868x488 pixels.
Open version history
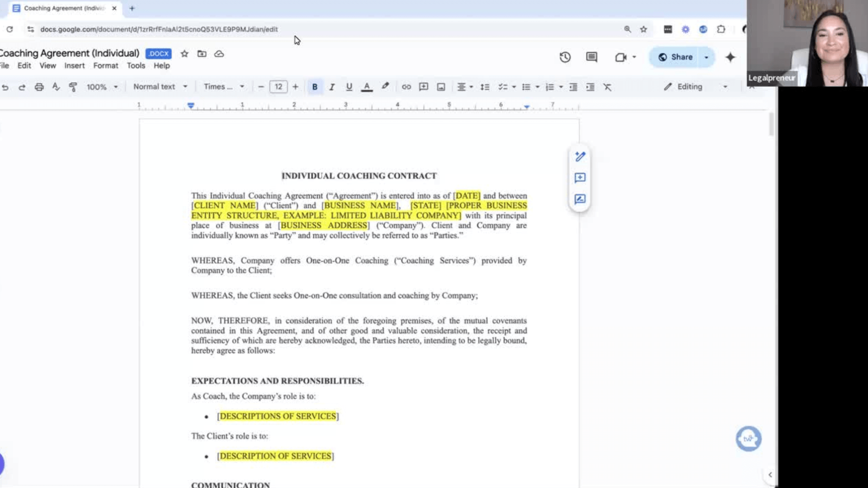pyautogui.click(x=565, y=57)
